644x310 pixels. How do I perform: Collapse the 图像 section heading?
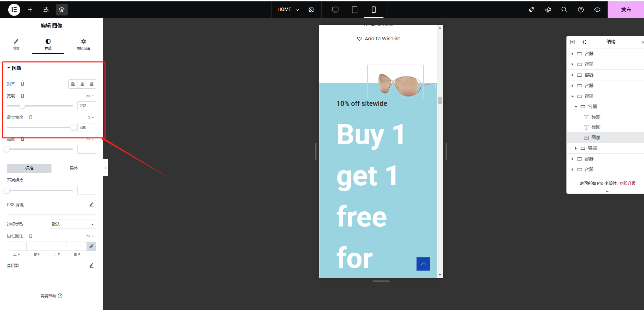[x=14, y=68]
